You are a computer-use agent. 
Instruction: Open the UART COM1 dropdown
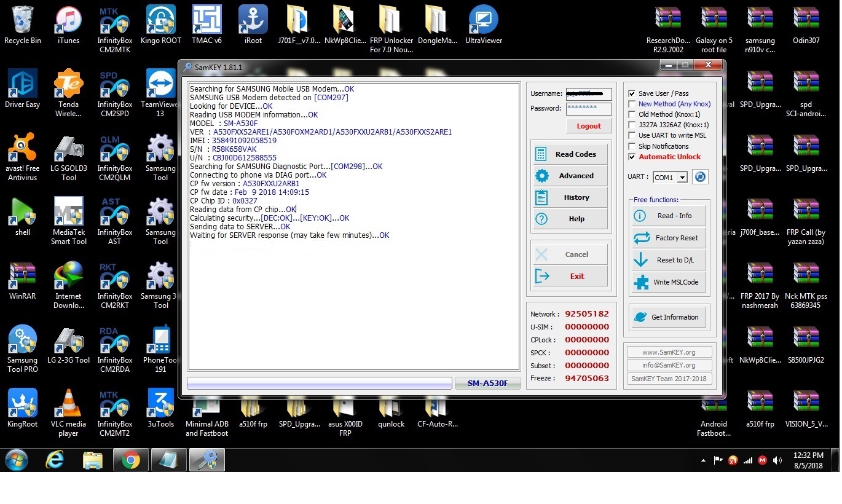682,178
